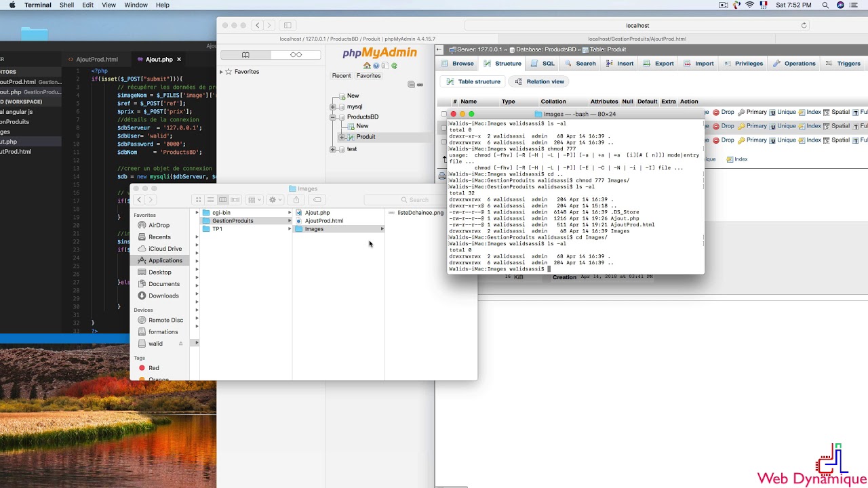This screenshot has width=868, height=488.
Task: Open Window menu in menu bar
Action: 136,5
